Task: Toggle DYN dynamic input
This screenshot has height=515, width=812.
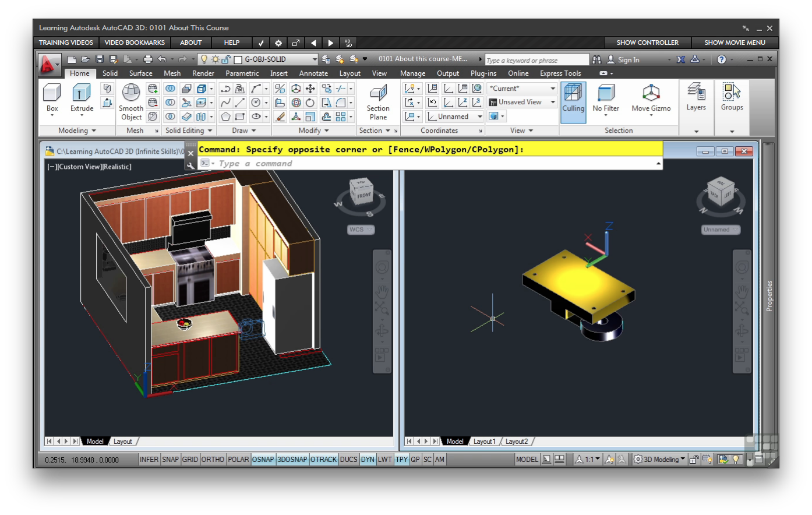Action: click(368, 460)
